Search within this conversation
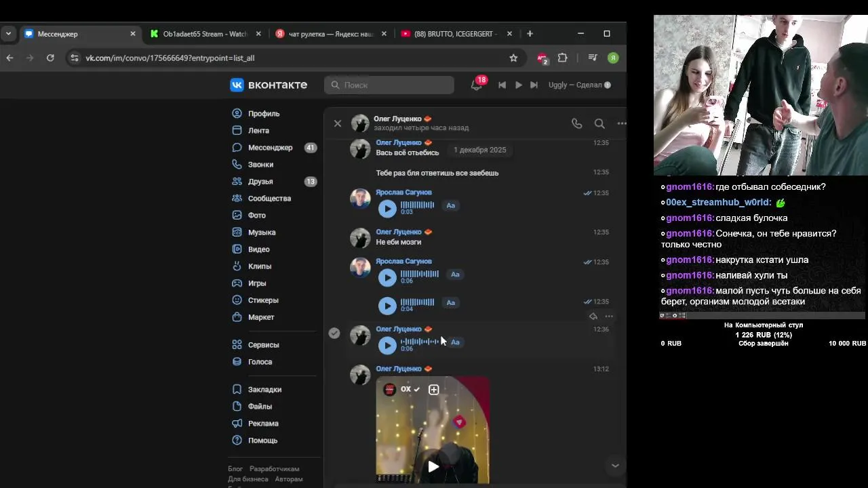 (x=599, y=123)
